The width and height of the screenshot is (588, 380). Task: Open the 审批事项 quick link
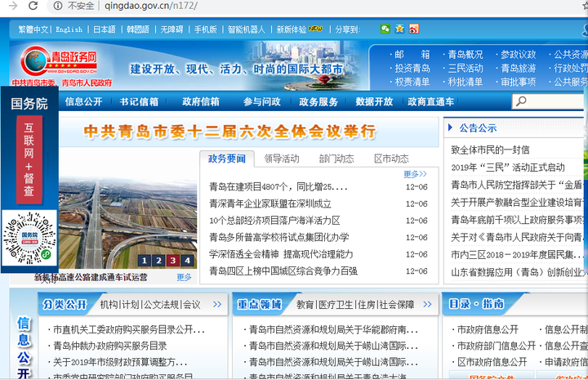click(x=519, y=82)
